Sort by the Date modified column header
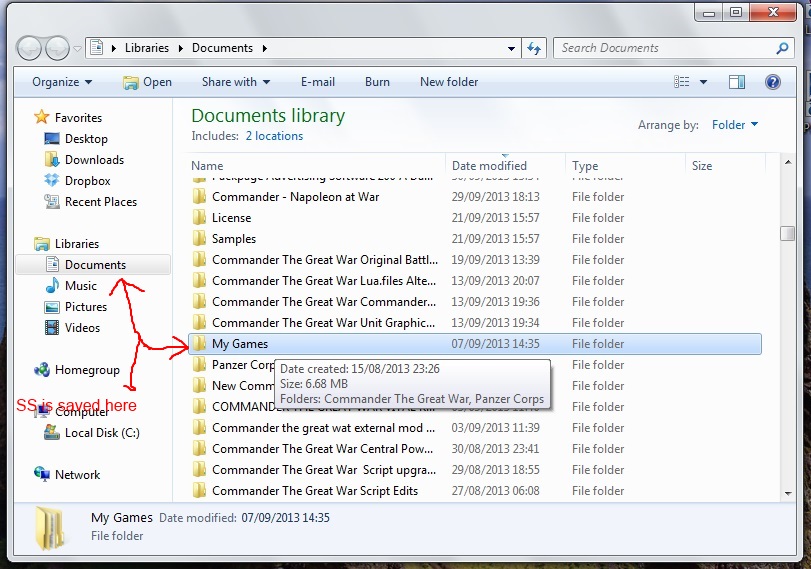 pyautogui.click(x=505, y=166)
